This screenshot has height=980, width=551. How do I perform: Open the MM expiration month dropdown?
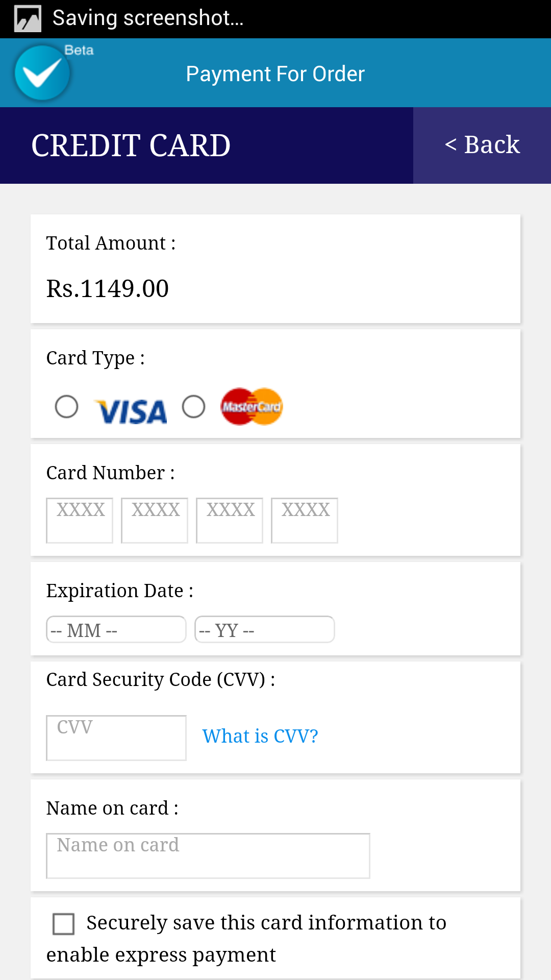tap(116, 630)
